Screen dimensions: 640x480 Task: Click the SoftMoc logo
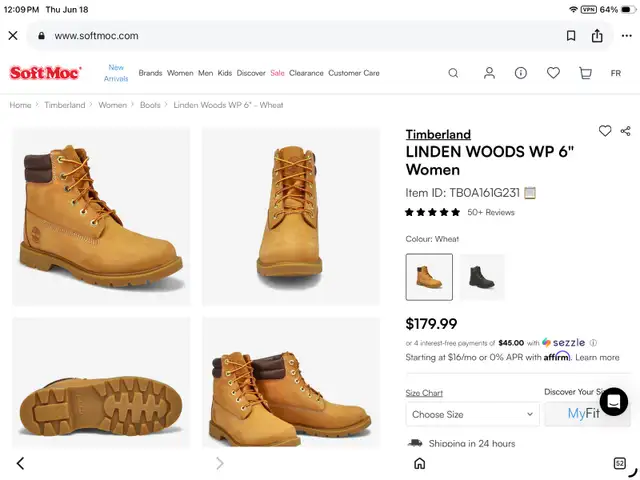point(45,73)
